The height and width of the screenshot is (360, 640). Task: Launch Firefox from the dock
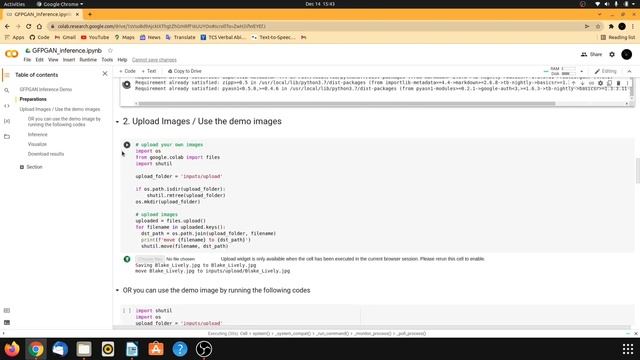tap(12, 349)
